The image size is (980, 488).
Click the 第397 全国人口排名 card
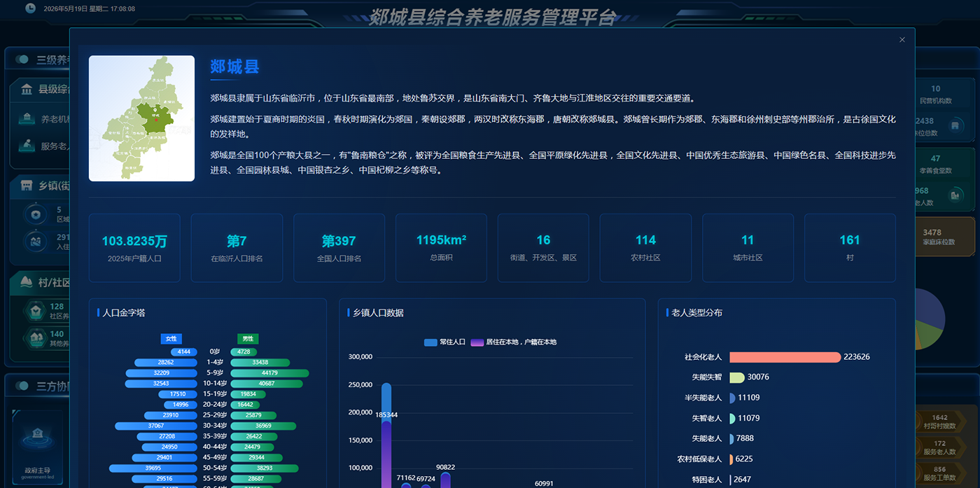pos(339,248)
